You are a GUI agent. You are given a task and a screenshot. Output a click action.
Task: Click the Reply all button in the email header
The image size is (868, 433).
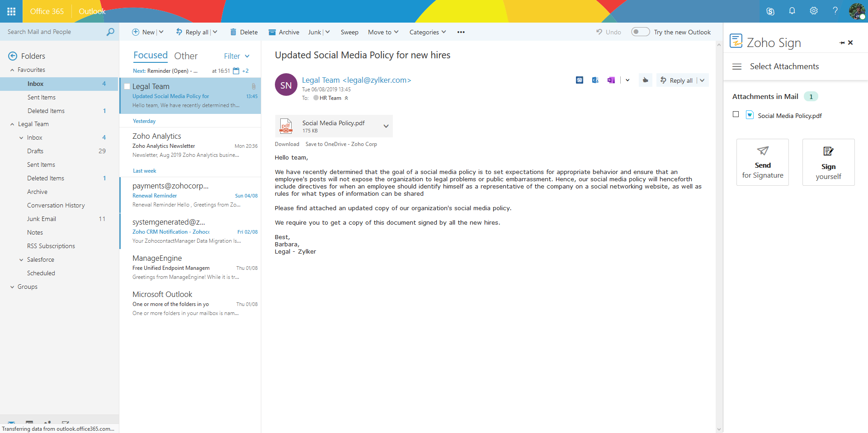[676, 80]
